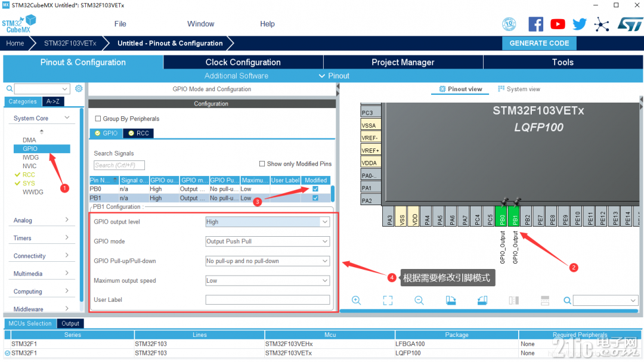Open the File menu
This screenshot has height=362, width=644.
tap(120, 24)
